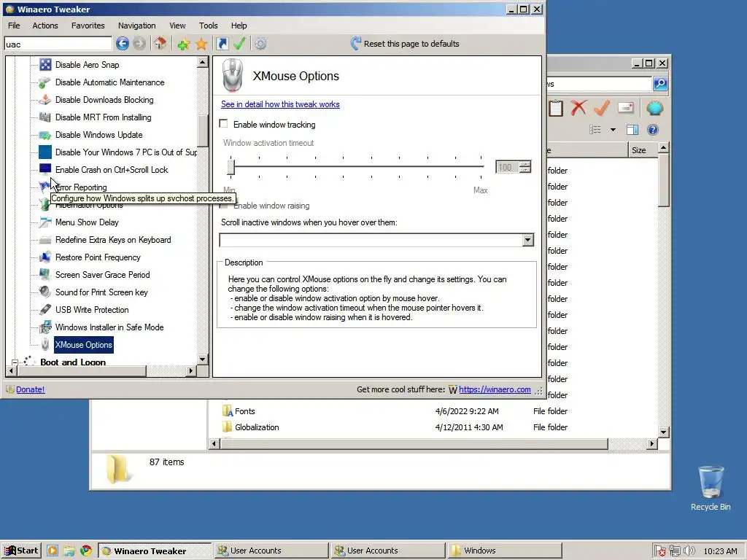Screen dimensions: 747x560
Task: Click the tree panel's scroll-down arrow
Action: click(x=203, y=359)
